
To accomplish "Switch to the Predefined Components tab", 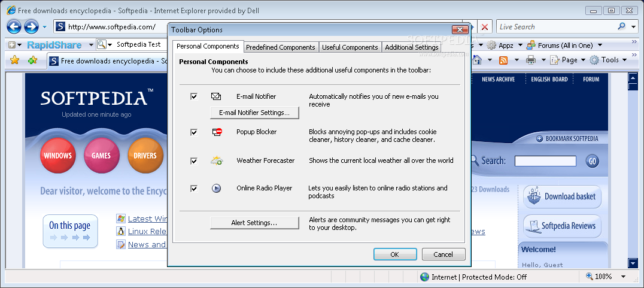I will point(281,47).
